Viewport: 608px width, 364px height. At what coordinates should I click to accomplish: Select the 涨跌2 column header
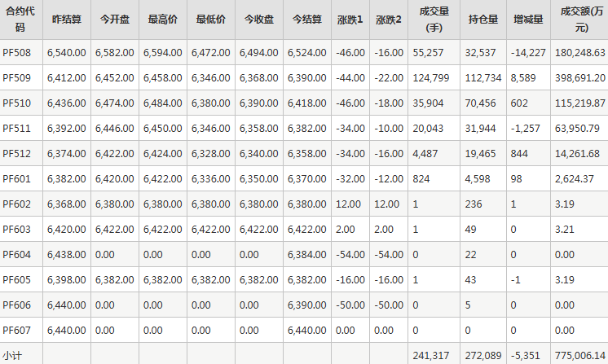click(x=389, y=20)
